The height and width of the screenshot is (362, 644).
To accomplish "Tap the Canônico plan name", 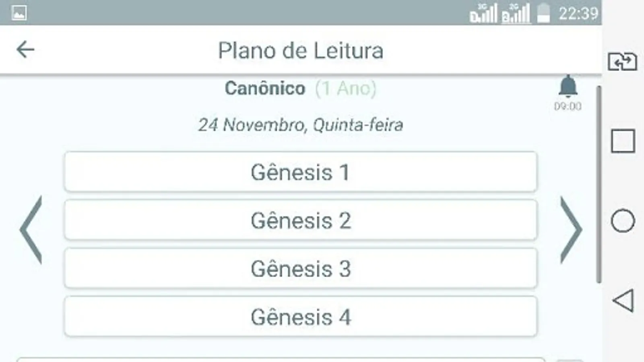I will pos(265,88).
